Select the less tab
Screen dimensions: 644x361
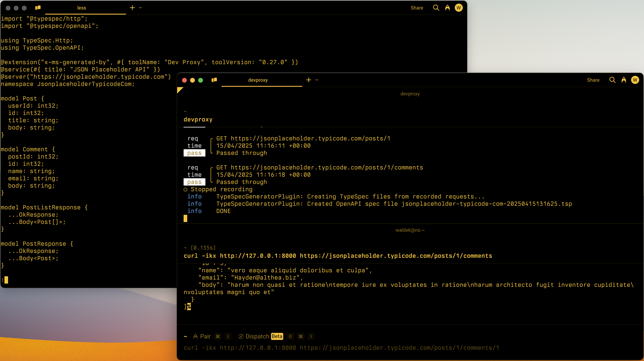(82, 8)
